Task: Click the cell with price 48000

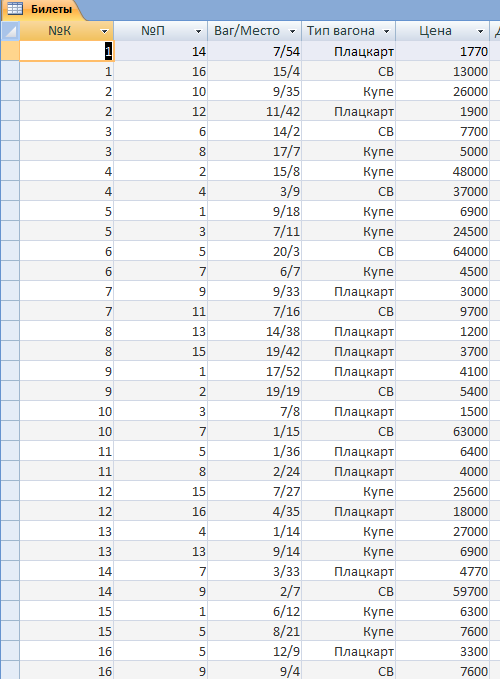Action: click(442, 171)
